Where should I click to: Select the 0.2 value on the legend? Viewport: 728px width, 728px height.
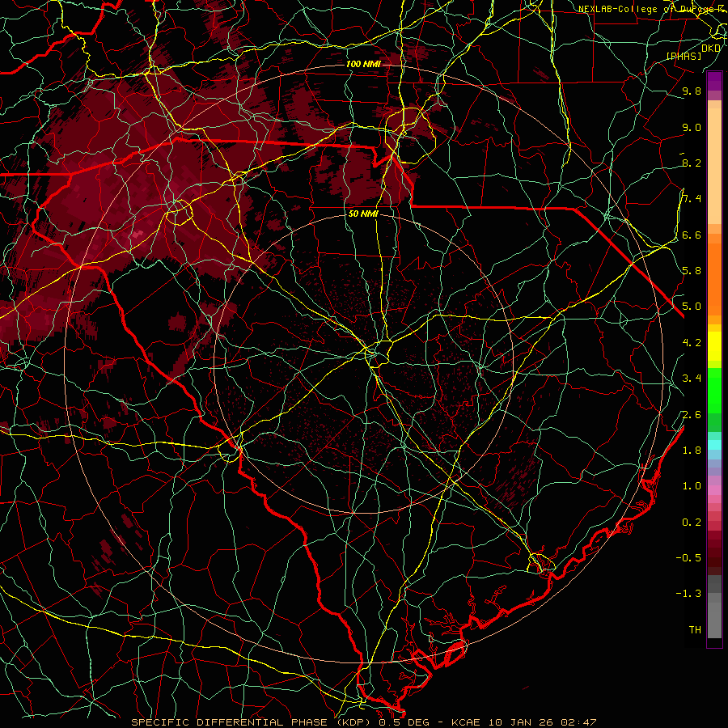(x=692, y=523)
